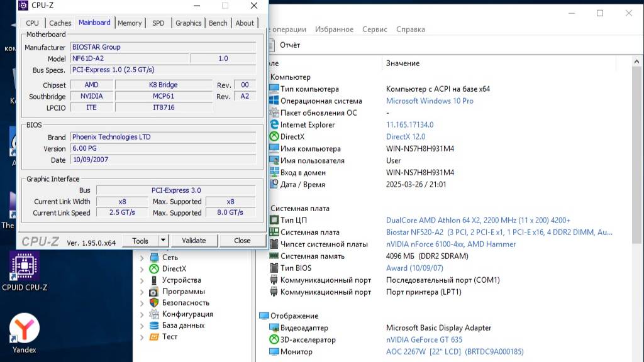Screen dimensions: 644x362
Task: Click the Тип ЦП processor icon
Action: [x=274, y=220]
